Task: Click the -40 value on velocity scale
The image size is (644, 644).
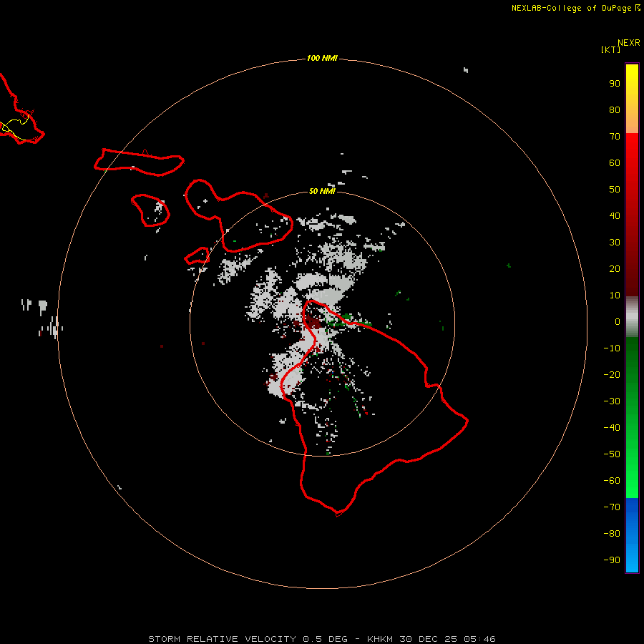Action: coord(612,428)
